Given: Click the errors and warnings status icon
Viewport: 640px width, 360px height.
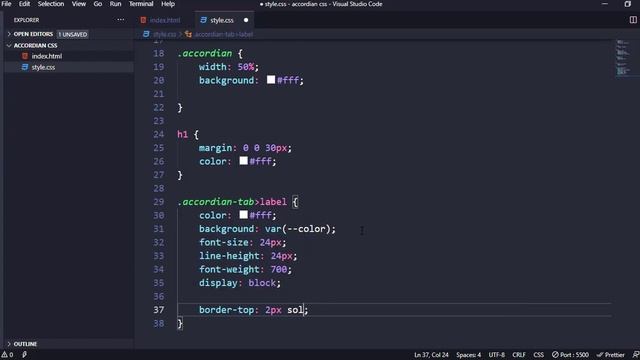Looking at the screenshot, I should (7, 355).
